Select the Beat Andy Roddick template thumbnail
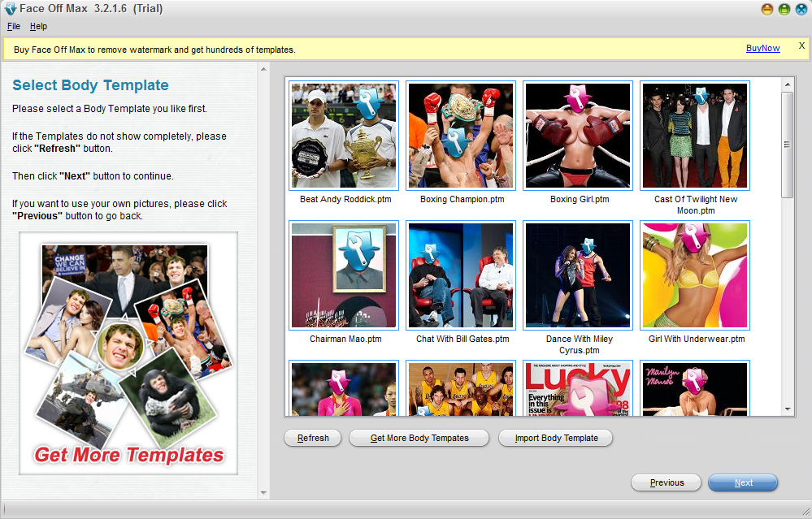 point(344,135)
